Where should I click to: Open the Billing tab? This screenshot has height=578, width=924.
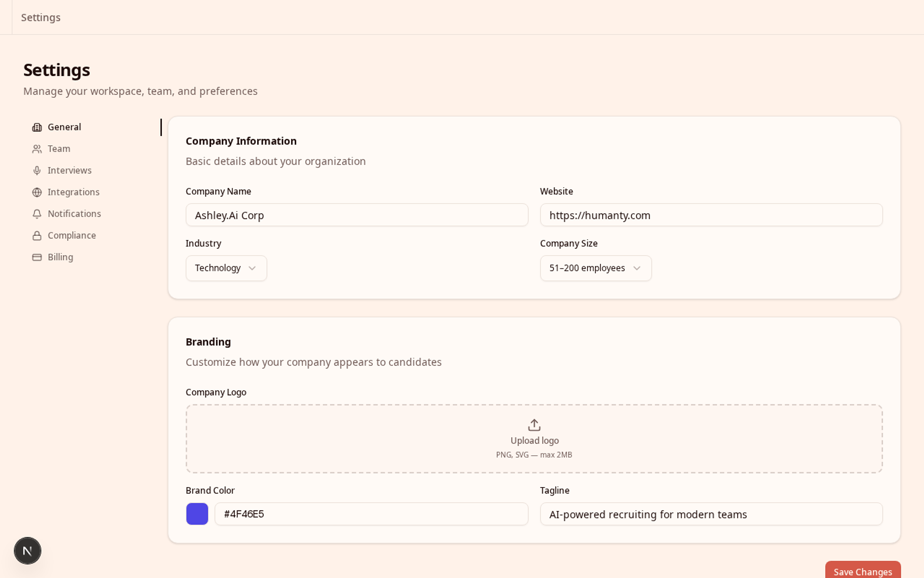point(92,257)
